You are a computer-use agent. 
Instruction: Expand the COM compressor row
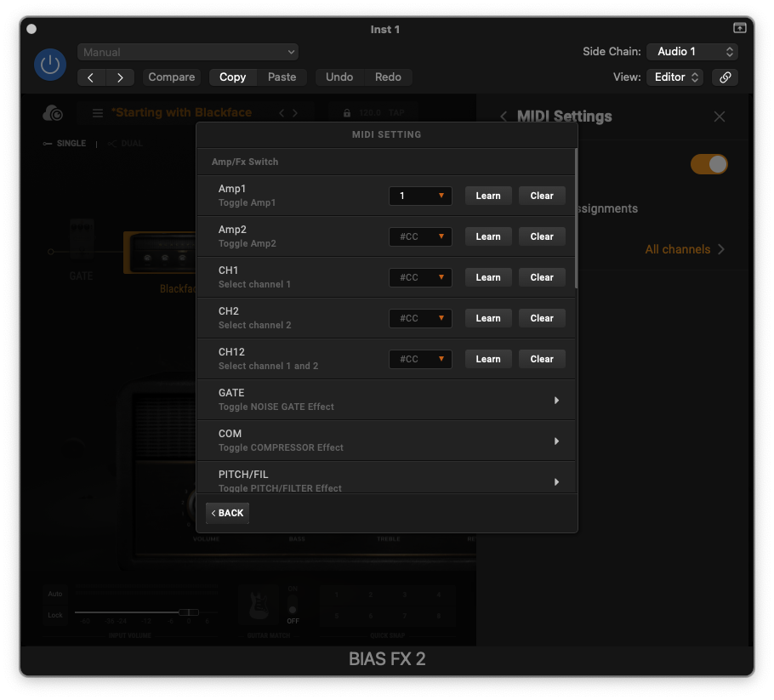(386, 441)
